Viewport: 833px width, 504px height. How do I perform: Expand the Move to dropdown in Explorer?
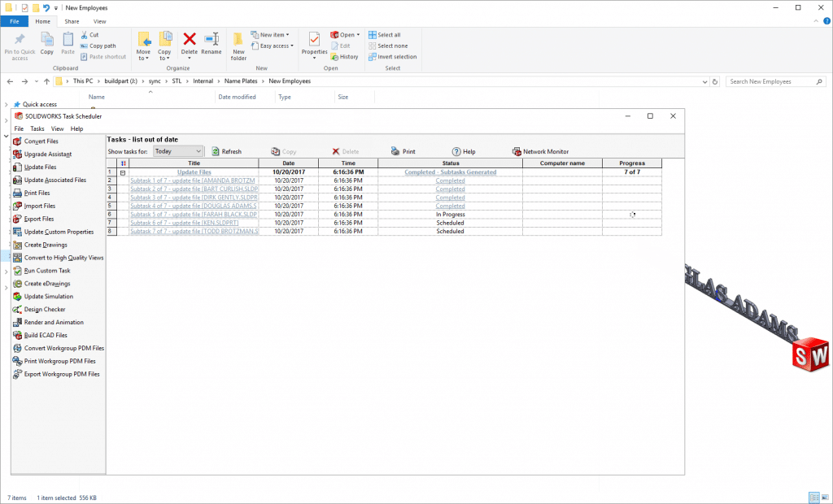[143, 55]
